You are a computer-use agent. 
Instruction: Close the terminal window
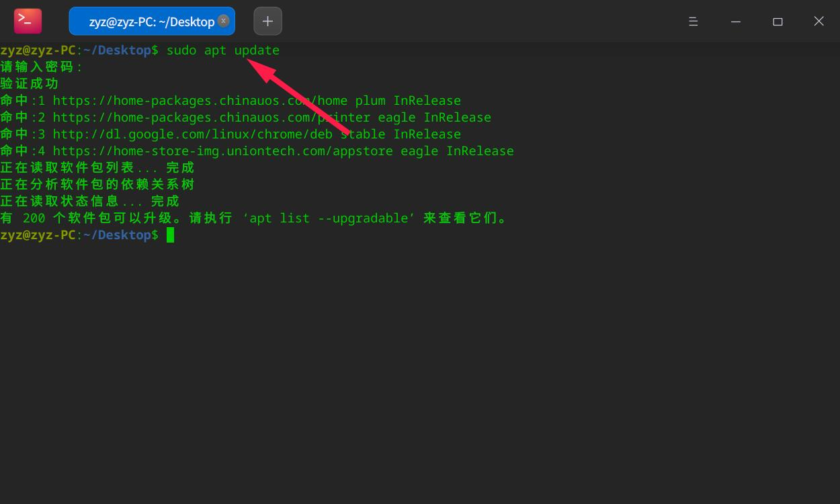point(818,22)
